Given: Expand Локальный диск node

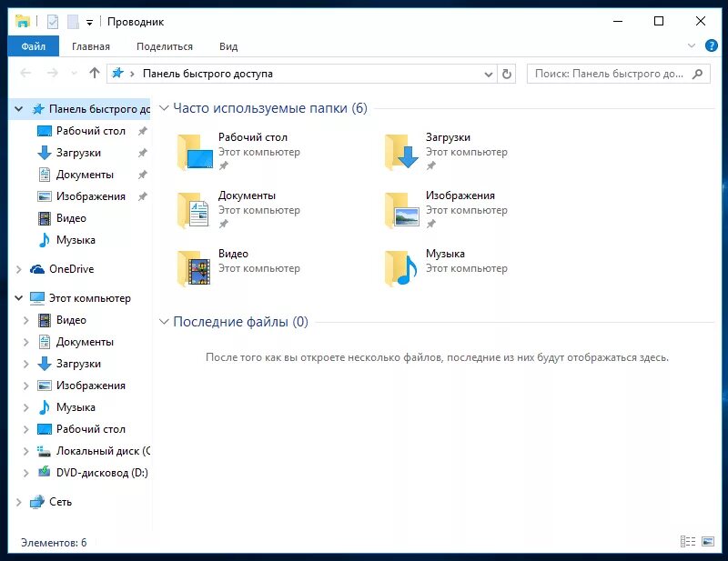Looking at the screenshot, I should coord(26,451).
